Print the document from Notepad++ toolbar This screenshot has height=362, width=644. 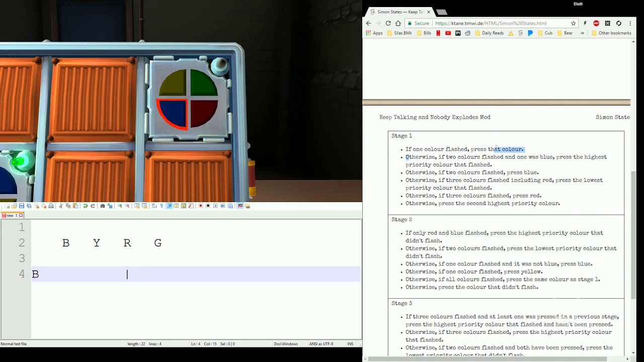(51, 206)
